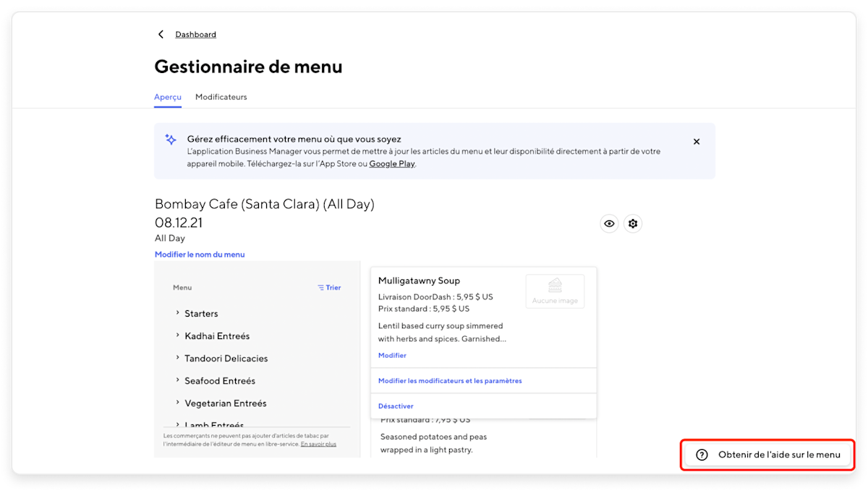Click the Bombay Cafe (Santa Clara) menu name
Image resolution: width=868 pixels, height=496 pixels.
click(x=265, y=205)
